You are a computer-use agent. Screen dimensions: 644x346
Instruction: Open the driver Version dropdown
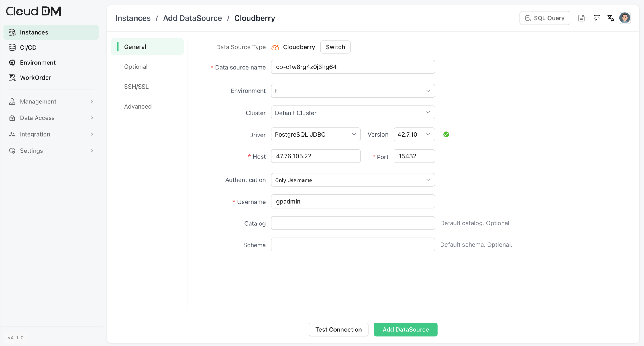tap(414, 134)
